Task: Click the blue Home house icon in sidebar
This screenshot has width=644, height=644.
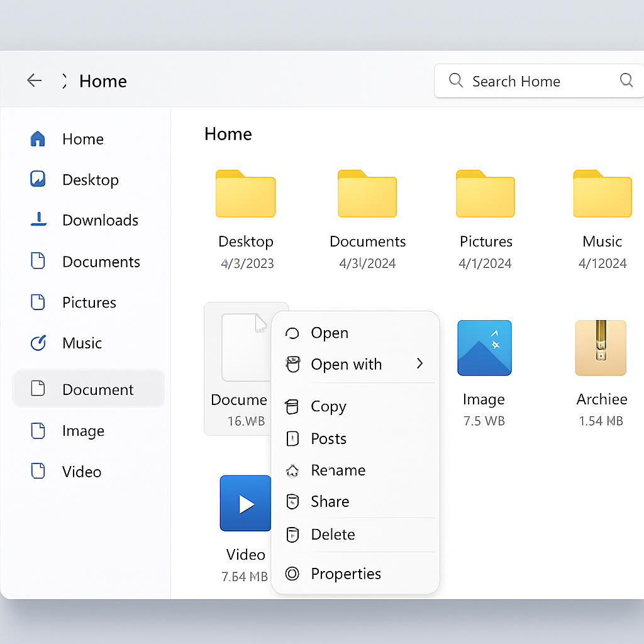Action: click(38, 138)
